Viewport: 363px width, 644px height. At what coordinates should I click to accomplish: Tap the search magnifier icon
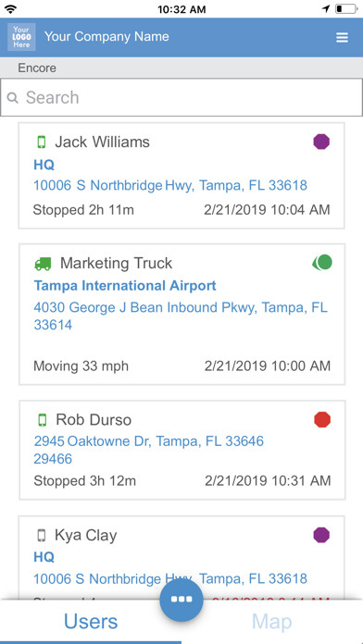[13, 98]
